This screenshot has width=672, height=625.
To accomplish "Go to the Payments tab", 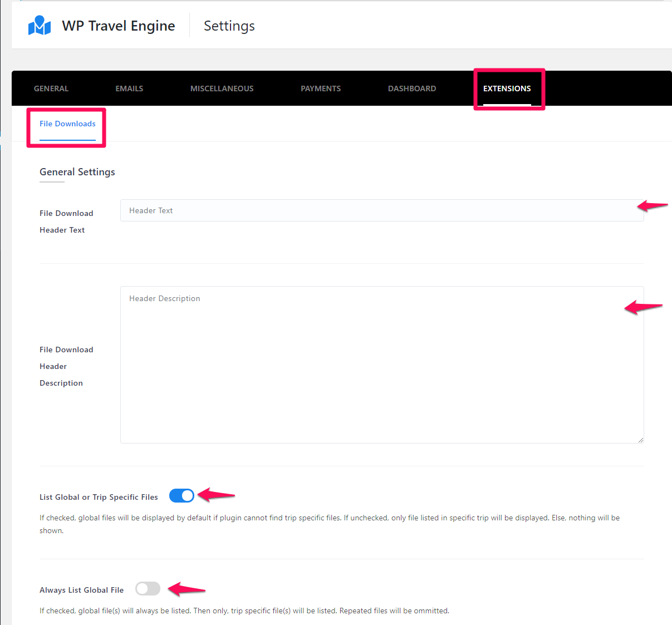I will point(321,88).
